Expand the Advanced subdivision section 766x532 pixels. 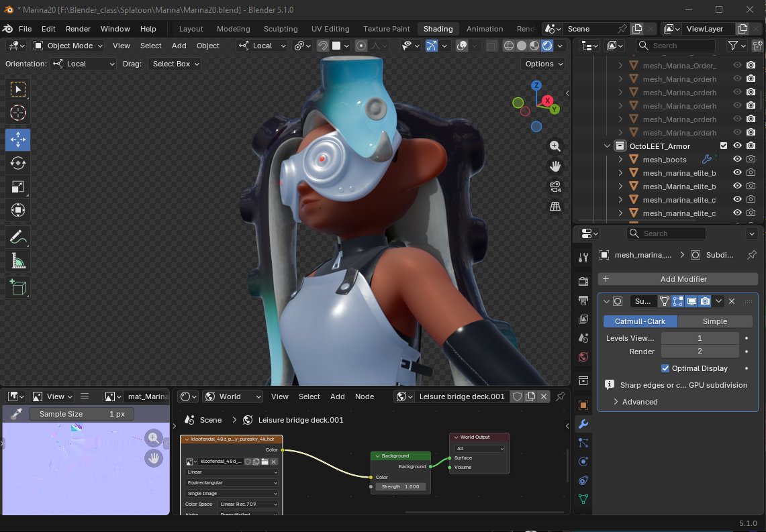pyautogui.click(x=635, y=402)
